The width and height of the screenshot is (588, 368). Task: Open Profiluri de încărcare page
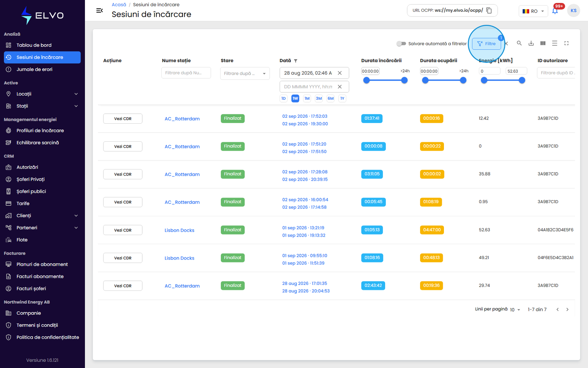[42, 131]
